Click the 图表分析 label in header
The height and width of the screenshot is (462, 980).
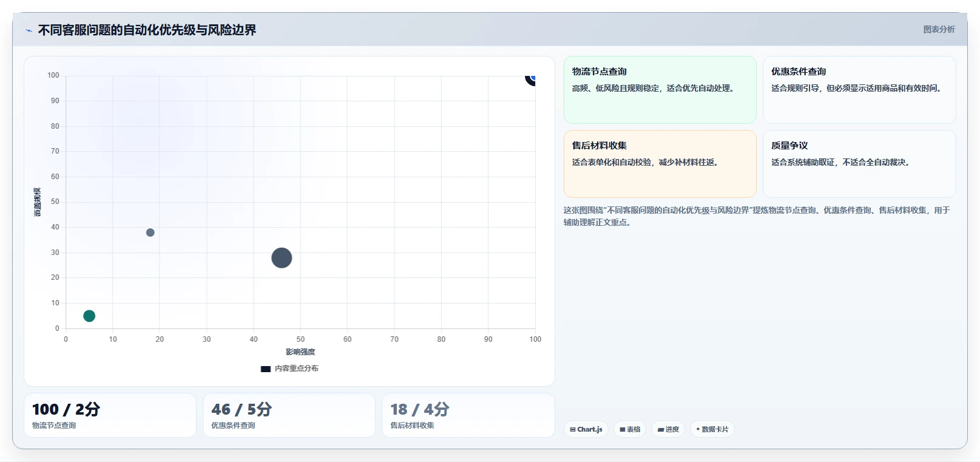click(x=939, y=29)
